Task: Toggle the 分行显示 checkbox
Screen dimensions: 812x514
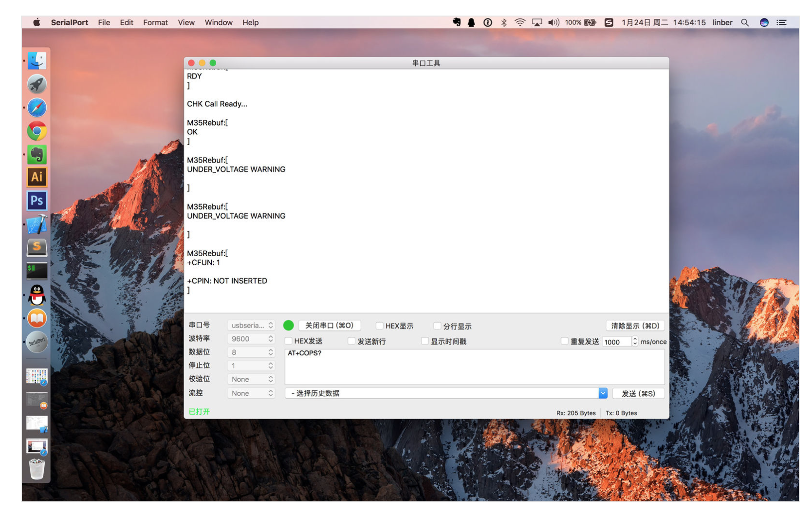Action: coord(437,326)
